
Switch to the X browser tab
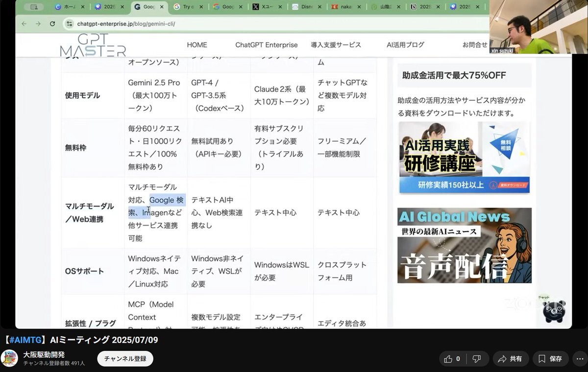(x=267, y=7)
